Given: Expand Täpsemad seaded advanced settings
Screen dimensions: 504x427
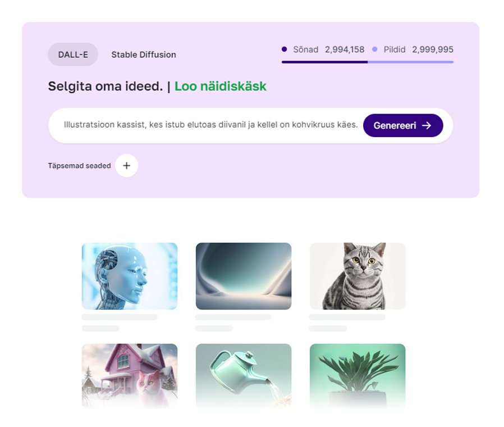Looking at the screenshot, I should click(79, 166).
